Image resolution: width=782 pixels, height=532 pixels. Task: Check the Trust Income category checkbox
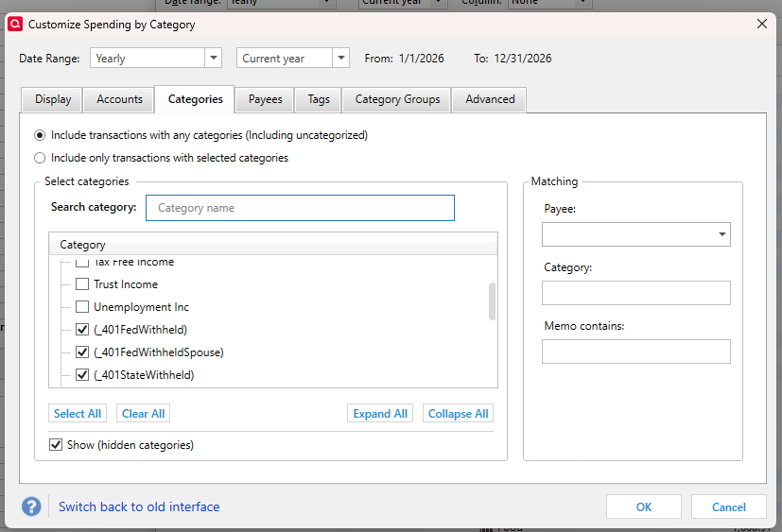click(x=82, y=284)
